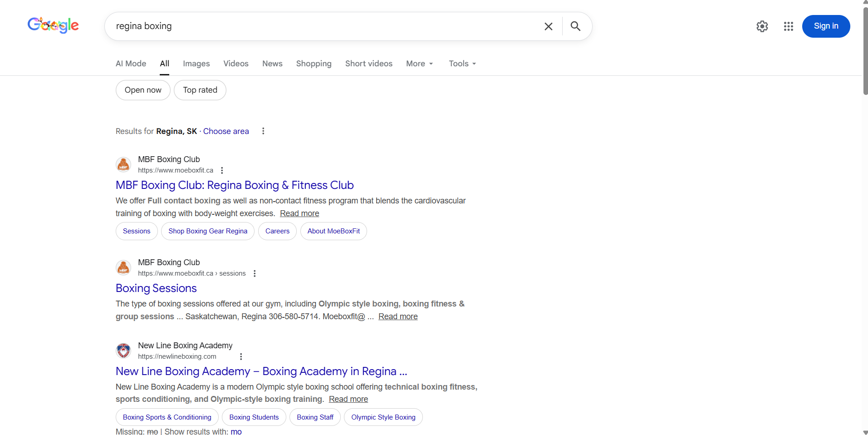Click the Choose area link
Screen dimensions: 868x435
226,131
